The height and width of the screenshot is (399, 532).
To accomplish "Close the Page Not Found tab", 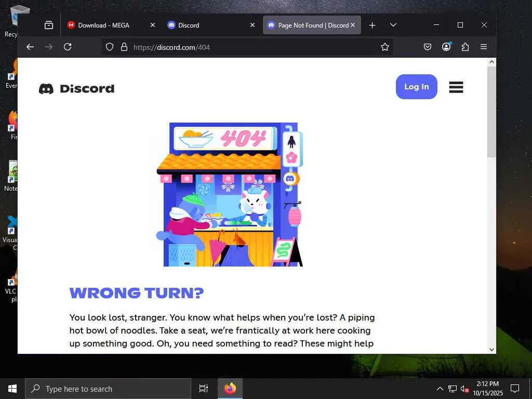I will [353, 25].
